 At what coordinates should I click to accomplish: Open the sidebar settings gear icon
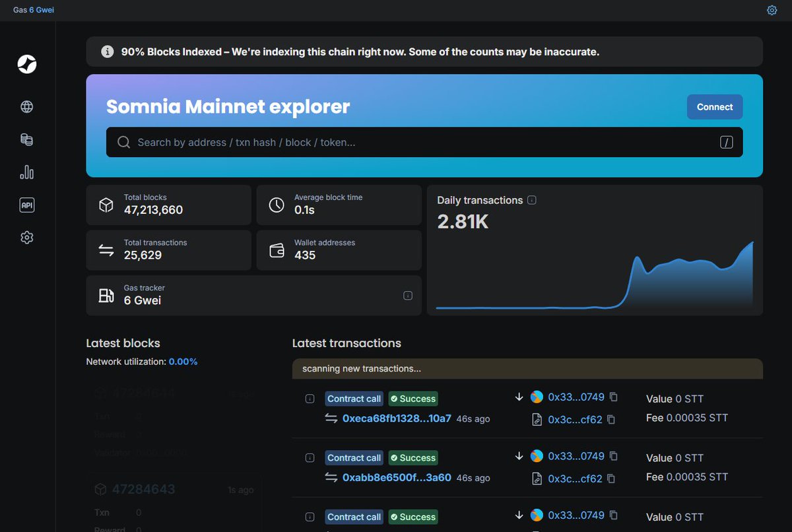27,238
